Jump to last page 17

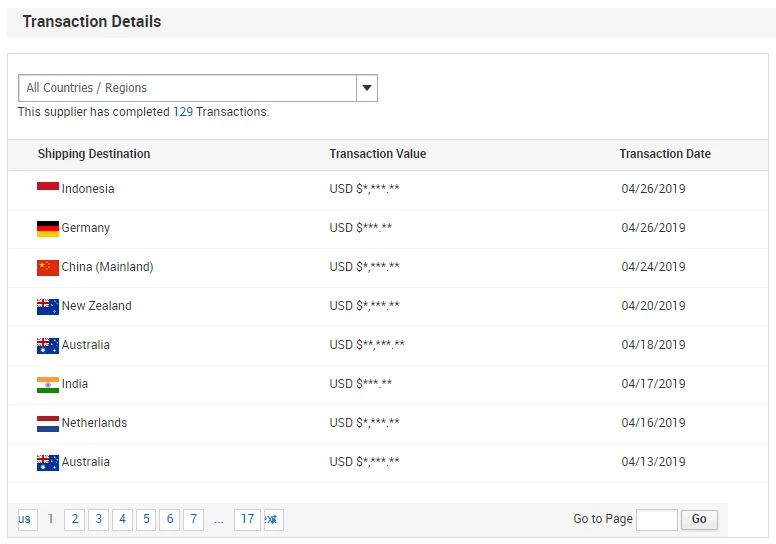point(247,519)
